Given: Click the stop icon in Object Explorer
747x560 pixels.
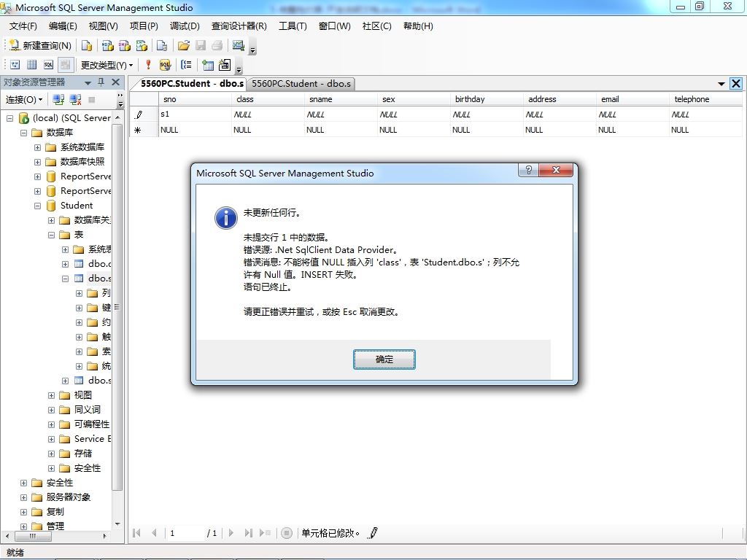Looking at the screenshot, I should point(92,99).
